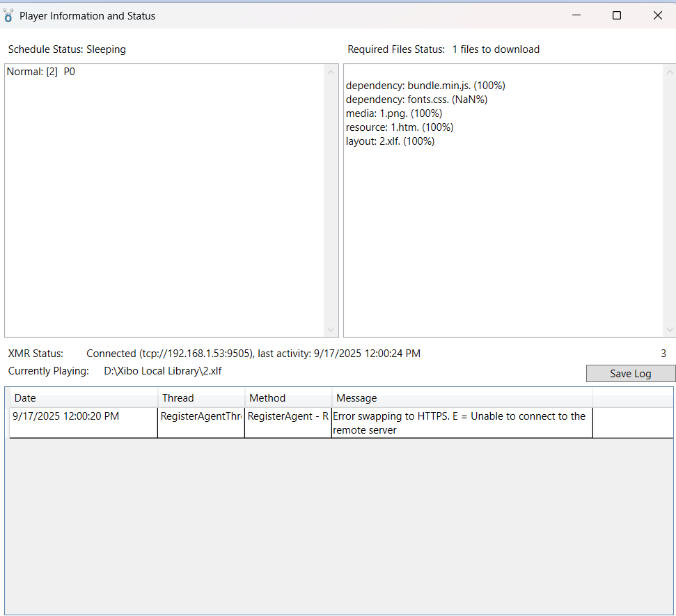Screen dimensions: 676x616
Task: Click the Normal: [2] P0 schedule entry
Action: (x=41, y=72)
